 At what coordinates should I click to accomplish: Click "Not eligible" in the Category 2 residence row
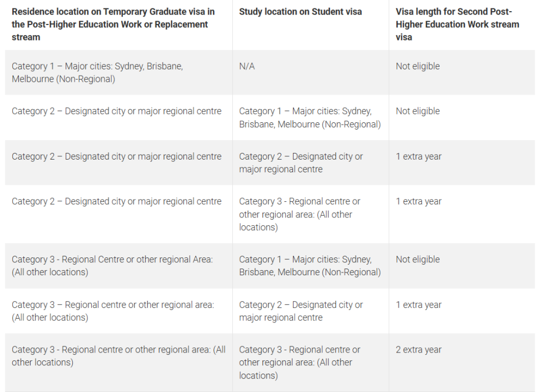pos(417,111)
